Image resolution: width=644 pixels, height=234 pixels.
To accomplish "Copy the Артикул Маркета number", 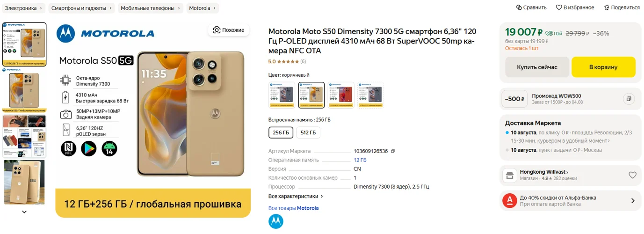I will 393,151.
